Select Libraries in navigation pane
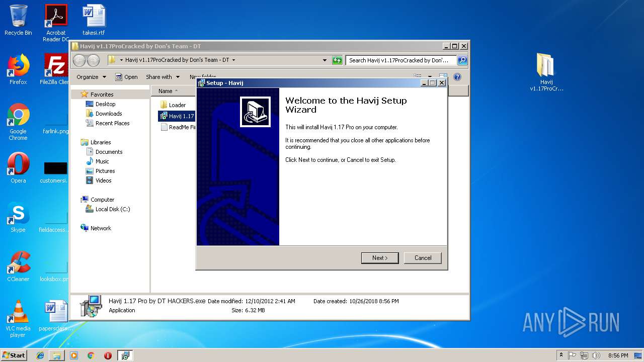 point(101,142)
